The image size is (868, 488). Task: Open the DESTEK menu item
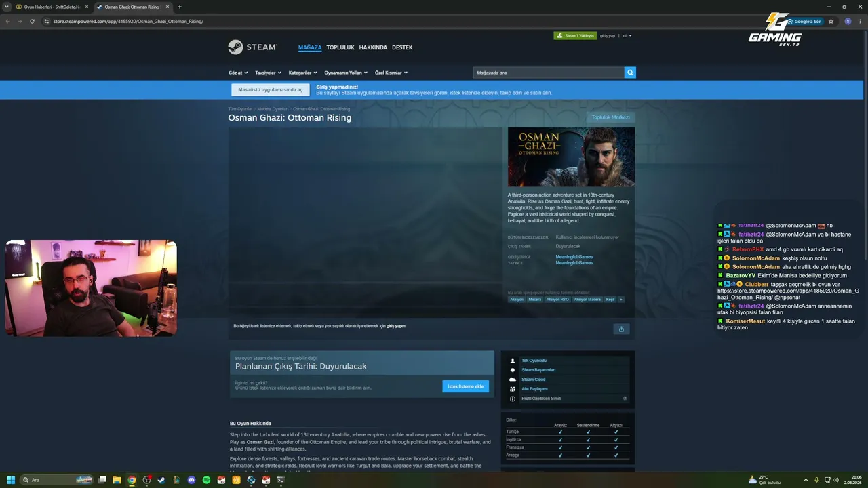point(402,47)
